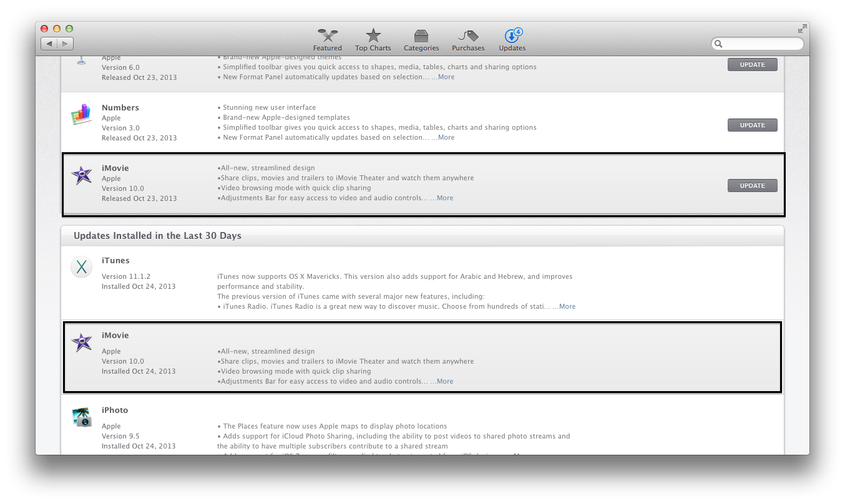Click the Updates count badge
Screen dimensions: 845x504
pos(518,32)
